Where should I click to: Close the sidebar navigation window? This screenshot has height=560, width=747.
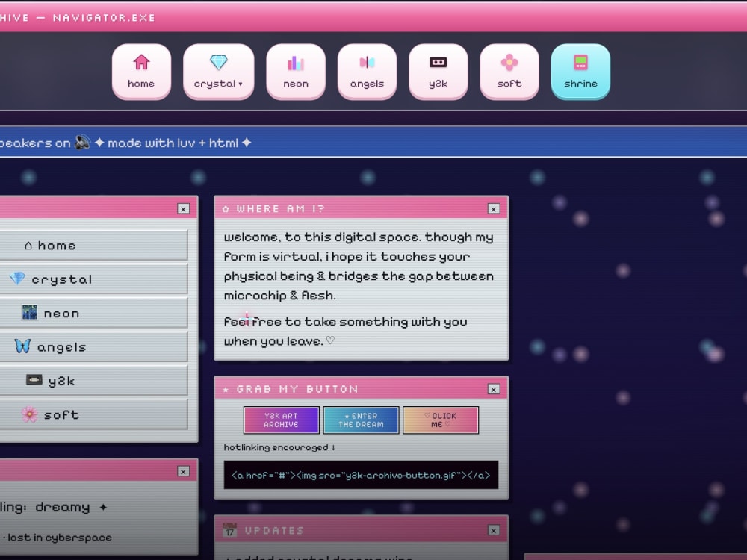click(184, 208)
